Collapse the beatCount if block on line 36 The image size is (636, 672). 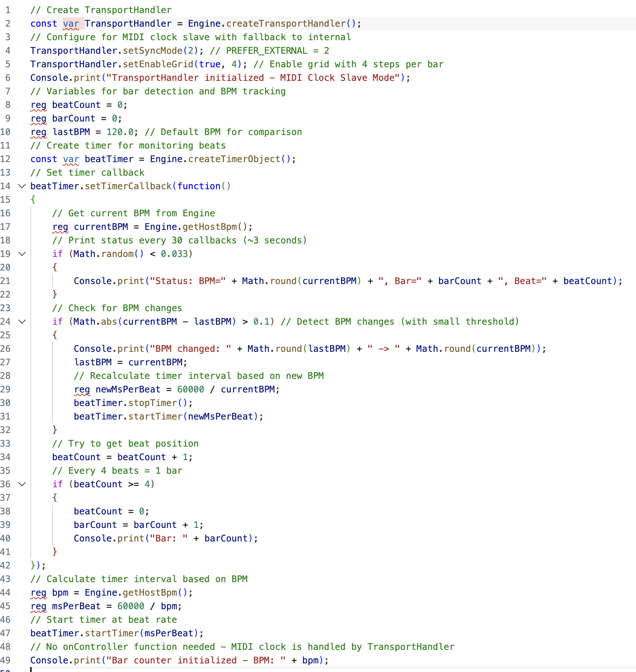(x=22, y=484)
